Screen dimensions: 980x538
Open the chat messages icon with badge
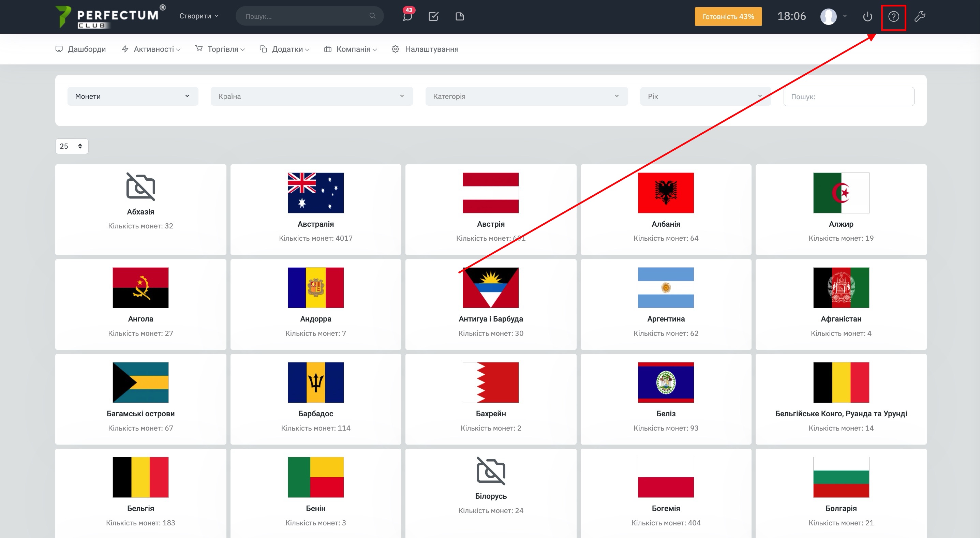coord(407,16)
